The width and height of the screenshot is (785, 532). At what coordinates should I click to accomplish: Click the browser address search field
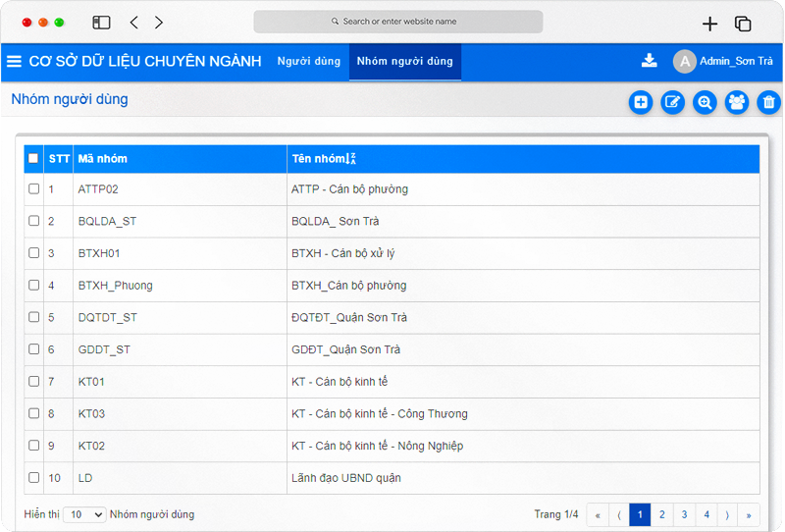(x=398, y=22)
